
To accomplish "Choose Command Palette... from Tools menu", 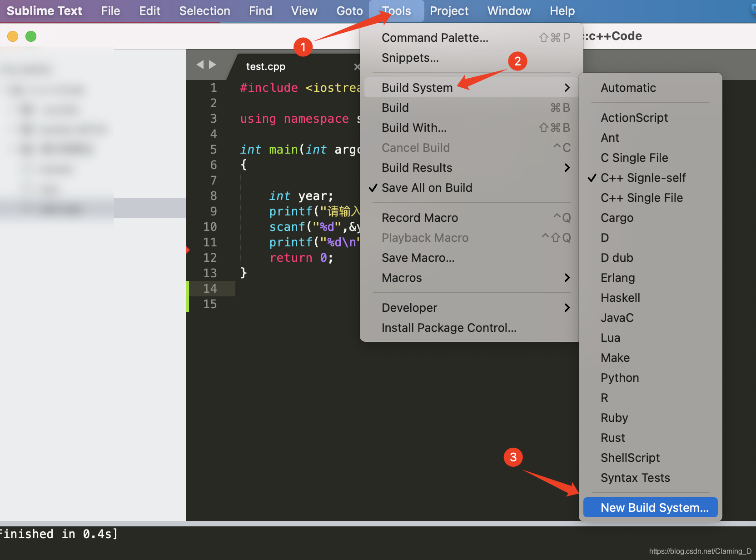I will pos(471,38).
